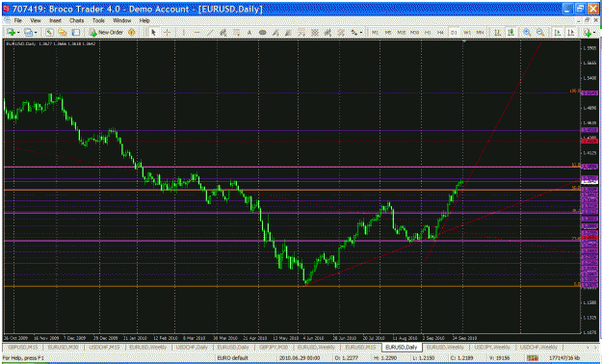Toggle Chart Shift icon

[571, 33]
